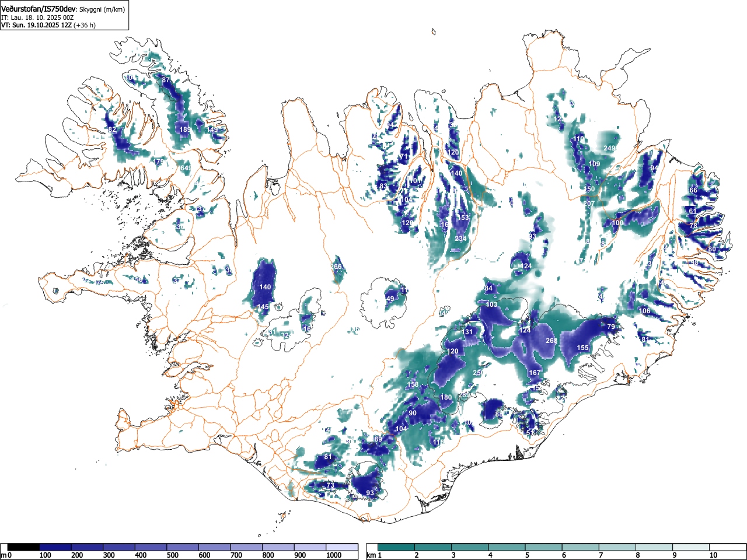The height and width of the screenshot is (560, 747).
Task: Click the 266 value in central Iceland
Action: 336,267
